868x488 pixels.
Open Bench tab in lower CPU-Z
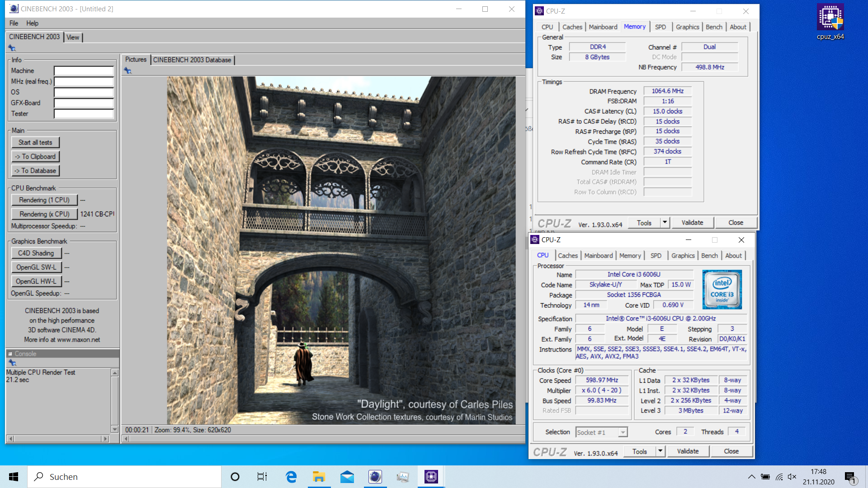pyautogui.click(x=709, y=256)
